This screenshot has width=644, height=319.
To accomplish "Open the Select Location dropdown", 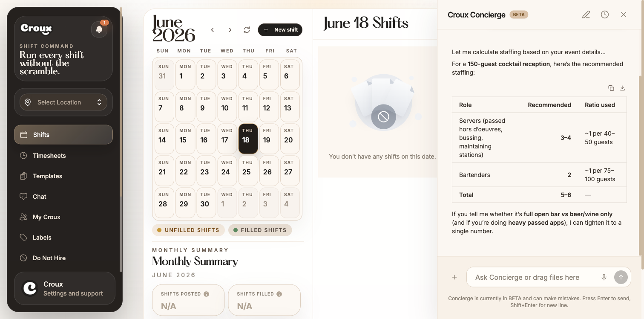I will pyautogui.click(x=63, y=102).
